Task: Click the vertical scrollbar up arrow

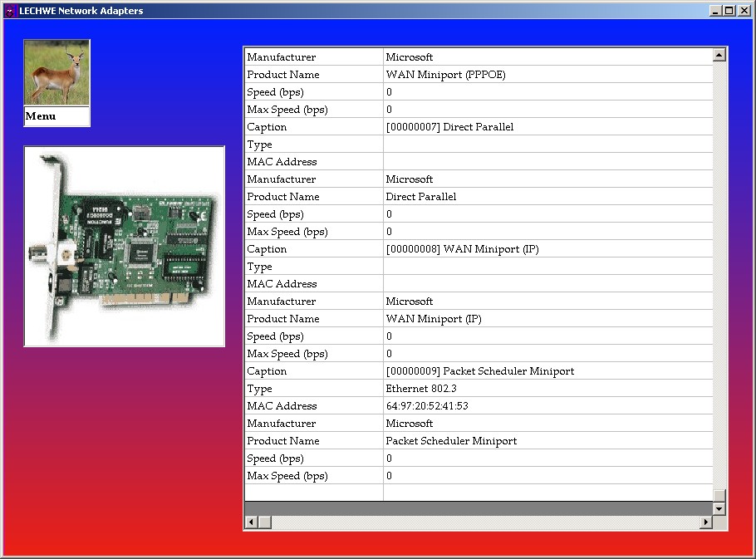Action: [719, 55]
